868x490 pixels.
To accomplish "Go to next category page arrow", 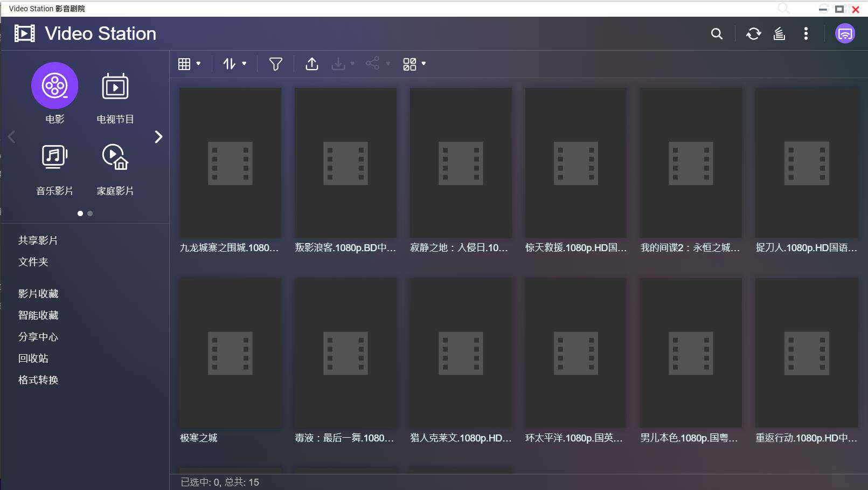I will [x=158, y=137].
